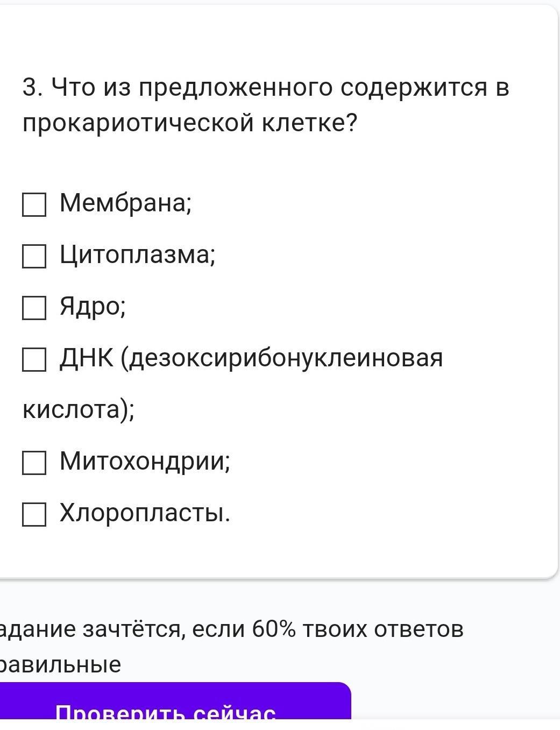Image resolution: width=560 pixels, height=730 pixels.
Task: Tick the Цитоплазма checkbox
Action: [x=34, y=256]
